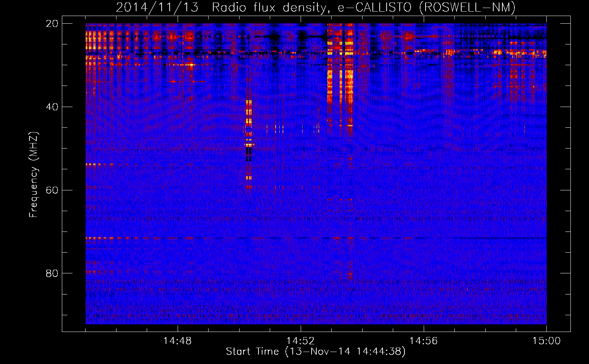Image resolution: width=589 pixels, height=364 pixels.
Task: Click the horizontal interference line near 71 MHz
Action: click(316, 238)
